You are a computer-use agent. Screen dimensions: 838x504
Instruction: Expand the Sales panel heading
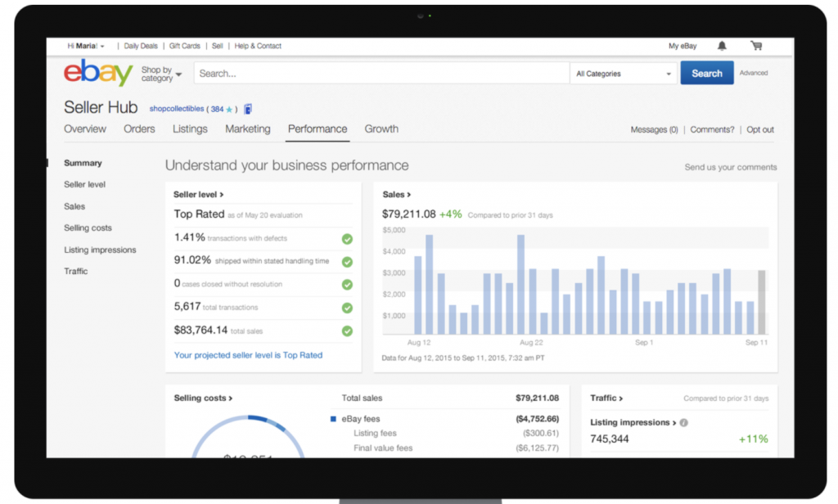(x=397, y=195)
